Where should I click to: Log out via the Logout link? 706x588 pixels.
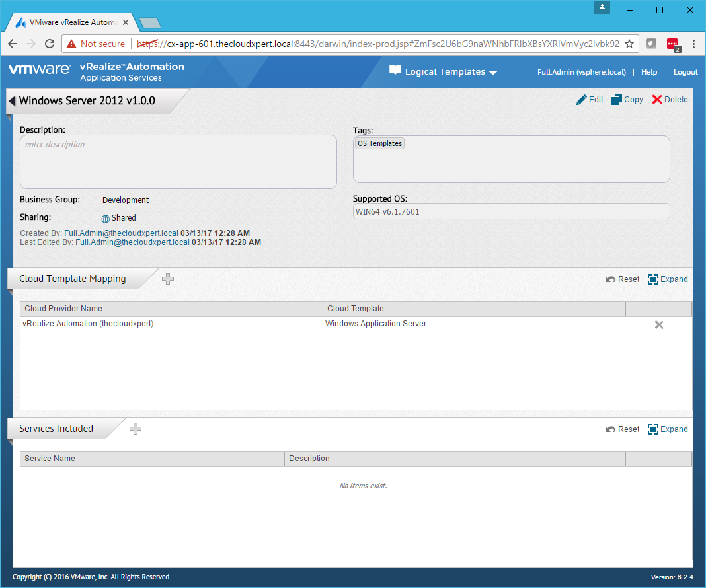pyautogui.click(x=686, y=72)
